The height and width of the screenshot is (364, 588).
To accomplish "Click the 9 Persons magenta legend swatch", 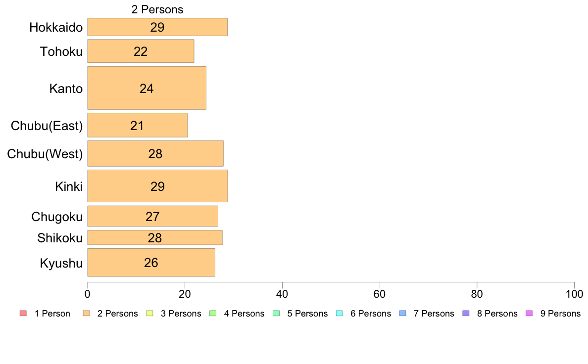I will tap(529, 314).
